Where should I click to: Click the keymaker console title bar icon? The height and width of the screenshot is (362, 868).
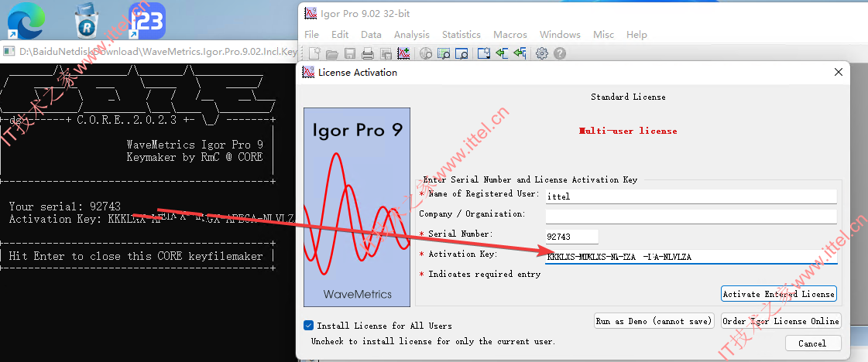point(9,51)
